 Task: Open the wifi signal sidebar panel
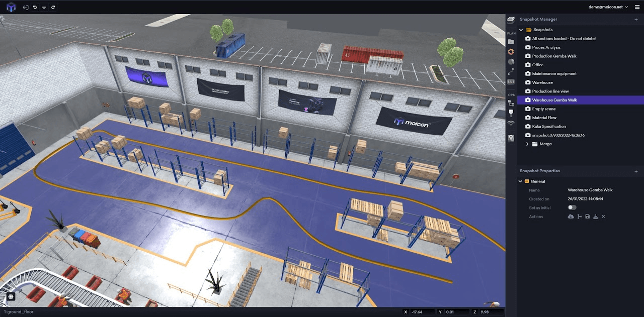[x=511, y=123]
